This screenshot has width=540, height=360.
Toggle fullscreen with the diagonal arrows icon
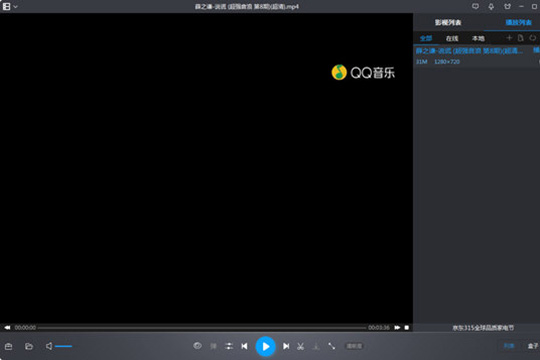point(331,346)
